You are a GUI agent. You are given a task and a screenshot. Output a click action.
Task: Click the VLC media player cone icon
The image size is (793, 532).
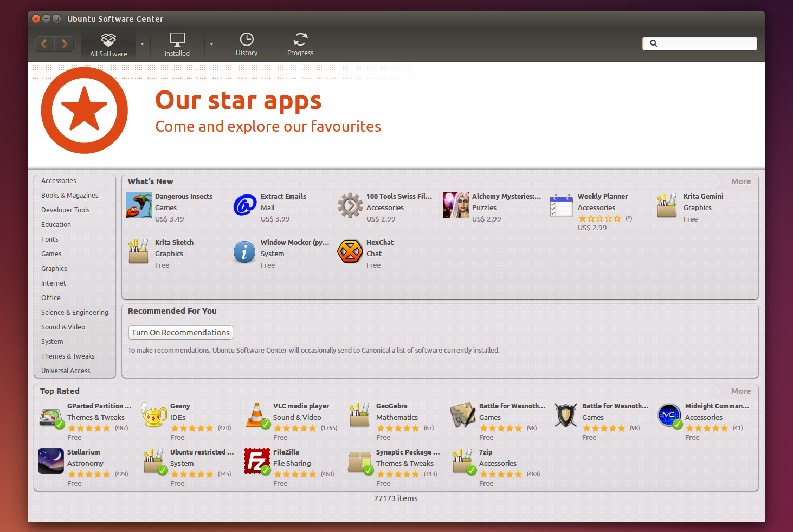[256, 415]
